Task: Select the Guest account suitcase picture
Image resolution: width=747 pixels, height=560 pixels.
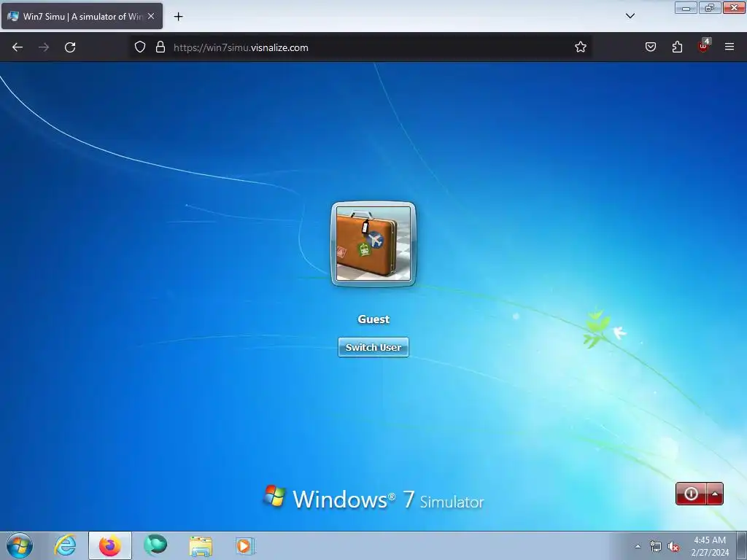Action: (373, 244)
